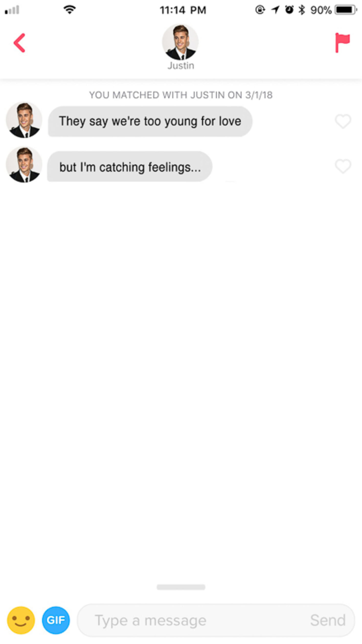The image size is (362, 644).
Task: Open the blue GIF picker
Action: coord(56,620)
